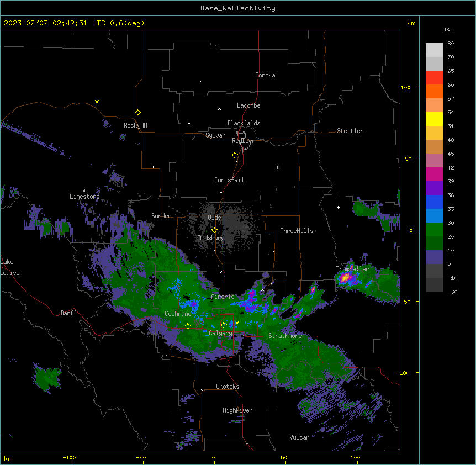This screenshot has height=465, width=476.
Task: Select the yellow diamond marker south of RedDeer
Action: 235,155
